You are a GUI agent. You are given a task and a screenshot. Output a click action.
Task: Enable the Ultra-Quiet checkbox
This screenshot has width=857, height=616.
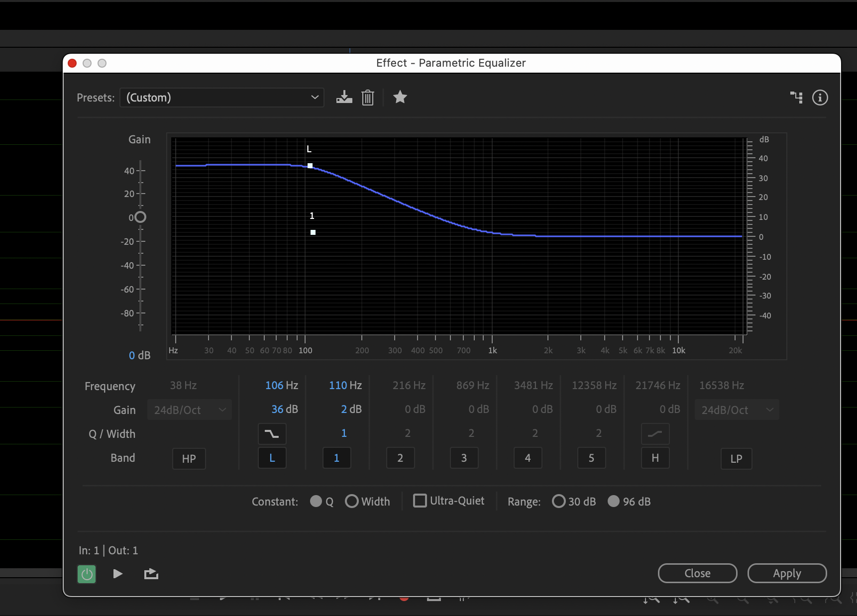pyautogui.click(x=420, y=501)
